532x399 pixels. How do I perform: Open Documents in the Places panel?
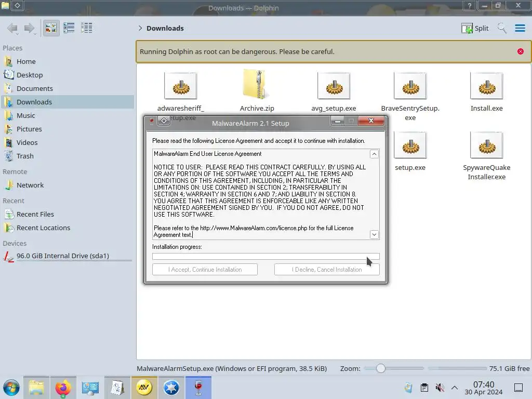point(67,88)
